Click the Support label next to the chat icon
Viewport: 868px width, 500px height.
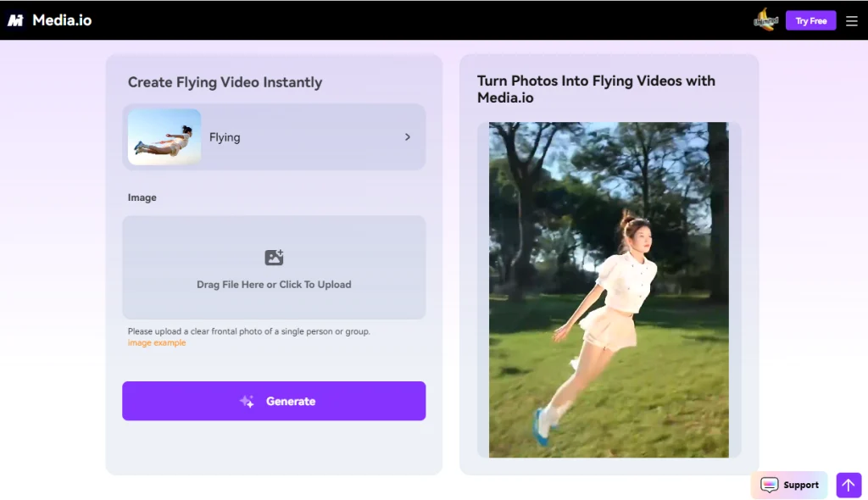point(800,485)
